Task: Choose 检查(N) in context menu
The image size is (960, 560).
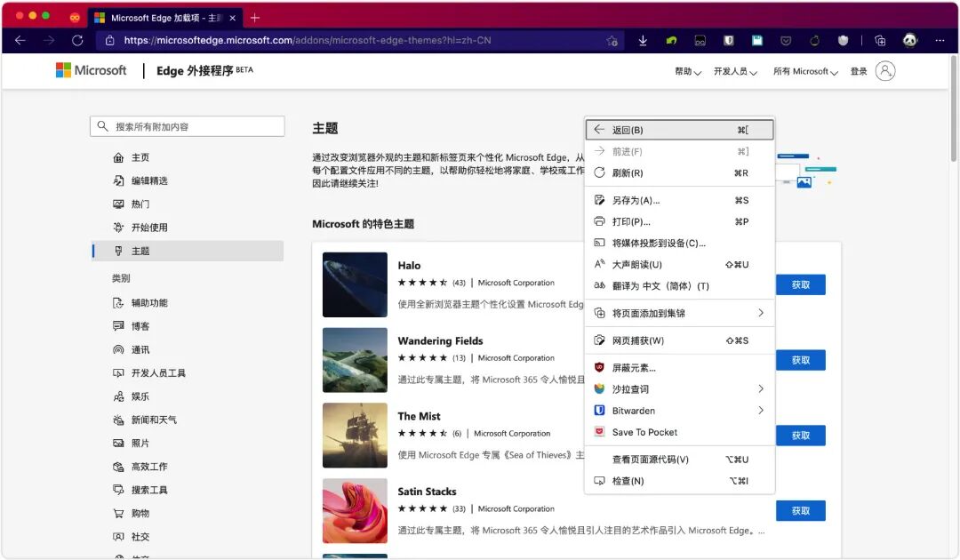Action: point(680,481)
